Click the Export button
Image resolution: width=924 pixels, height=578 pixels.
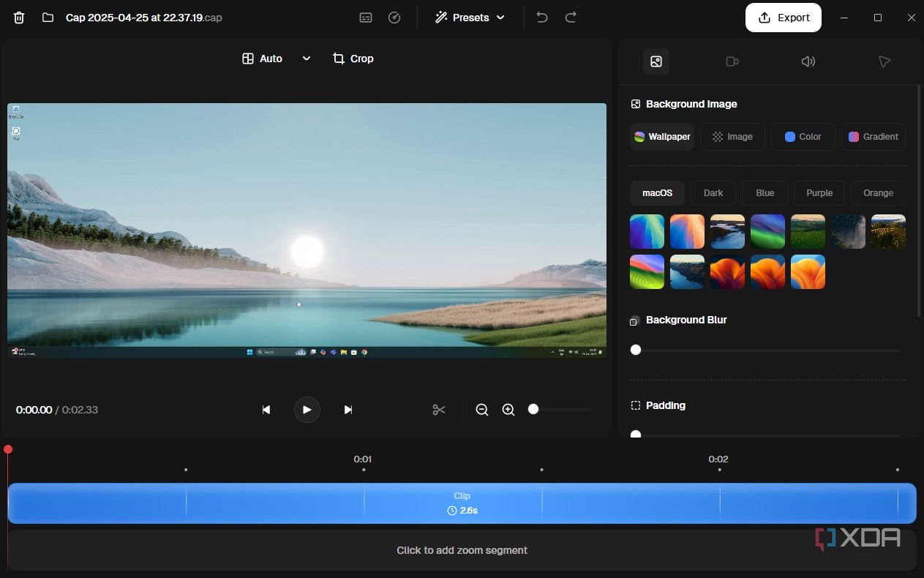(x=784, y=18)
